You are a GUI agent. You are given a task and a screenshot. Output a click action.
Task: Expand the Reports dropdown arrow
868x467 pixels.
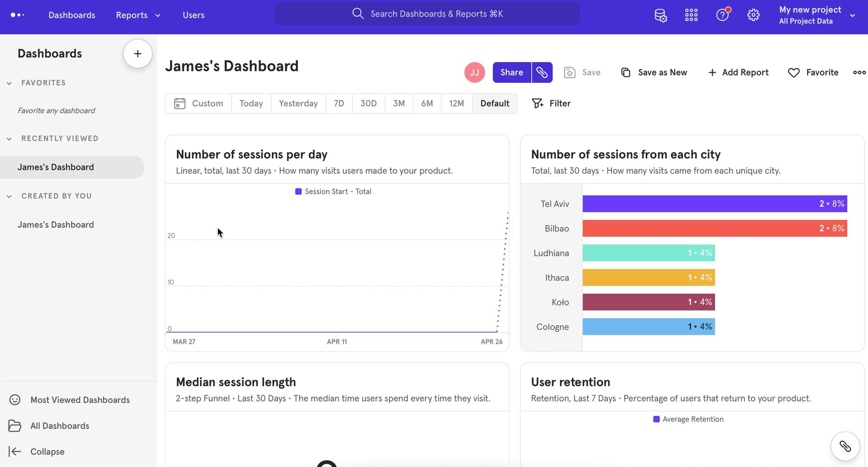pos(158,15)
